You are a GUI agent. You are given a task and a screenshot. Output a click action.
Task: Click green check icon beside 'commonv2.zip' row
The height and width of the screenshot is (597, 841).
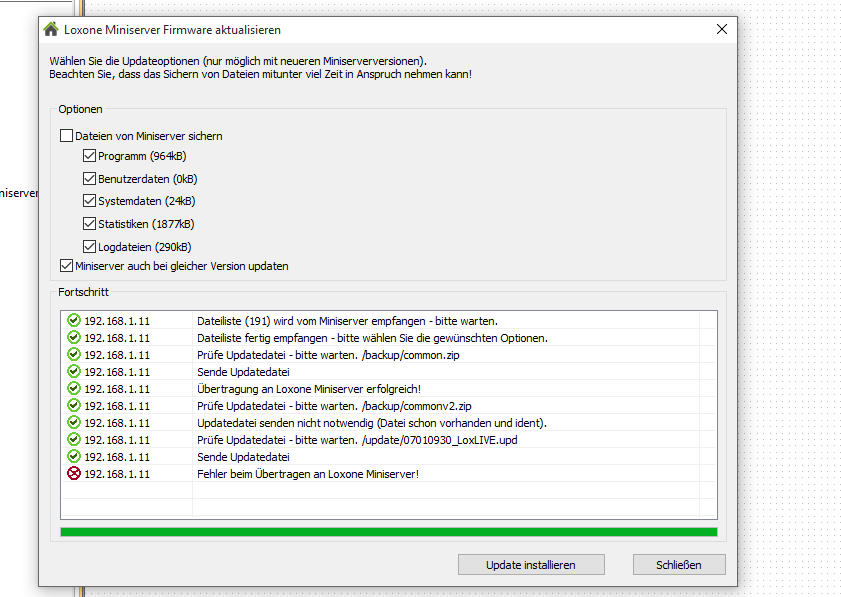click(73, 406)
